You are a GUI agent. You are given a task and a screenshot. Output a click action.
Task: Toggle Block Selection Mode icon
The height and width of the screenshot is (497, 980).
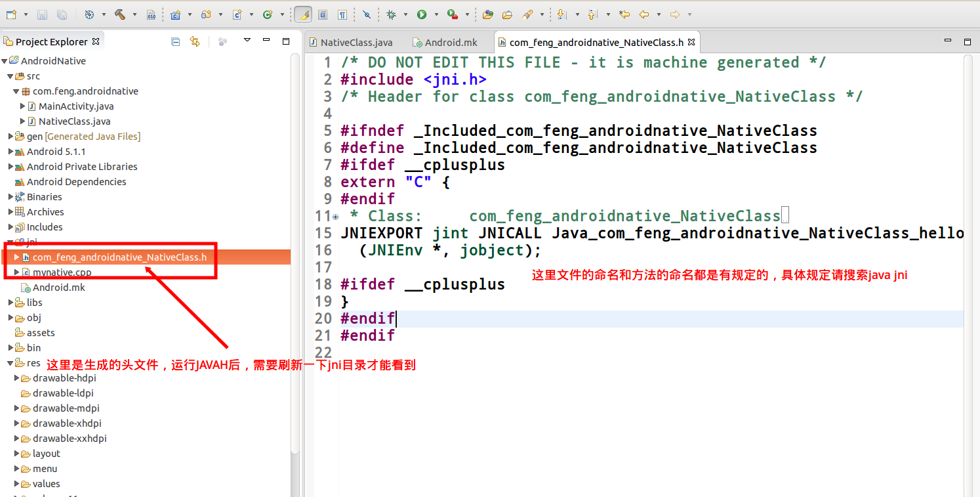pyautogui.click(x=323, y=14)
